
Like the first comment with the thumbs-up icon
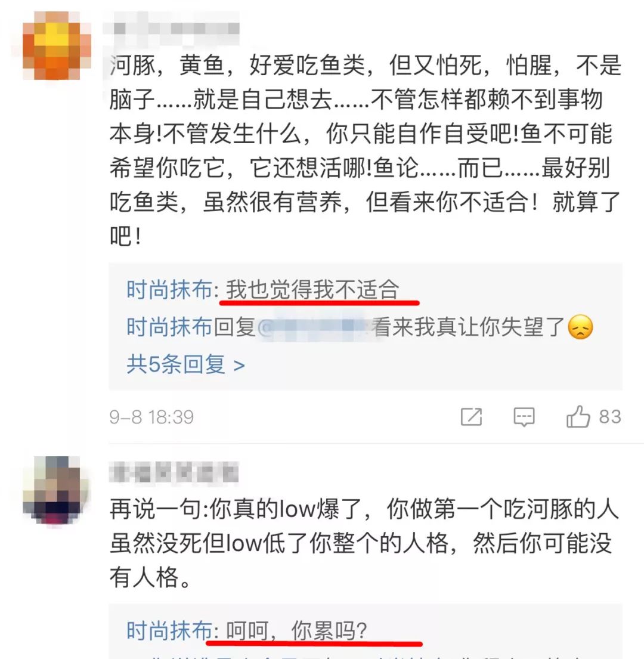578,416
